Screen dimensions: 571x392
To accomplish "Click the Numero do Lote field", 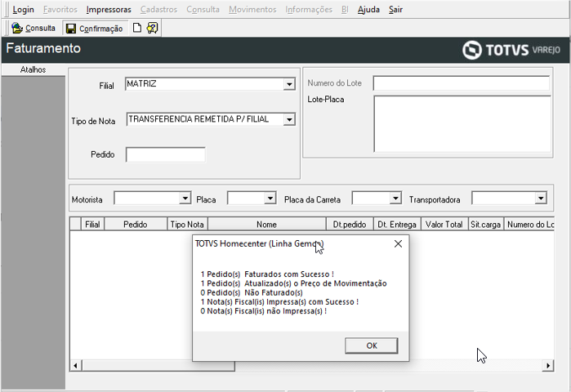I will click(x=462, y=83).
